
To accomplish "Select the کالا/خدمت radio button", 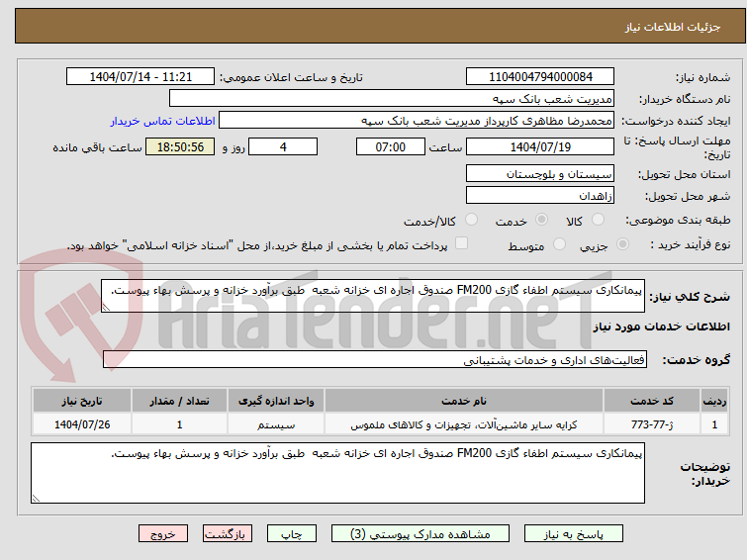I will (471, 220).
